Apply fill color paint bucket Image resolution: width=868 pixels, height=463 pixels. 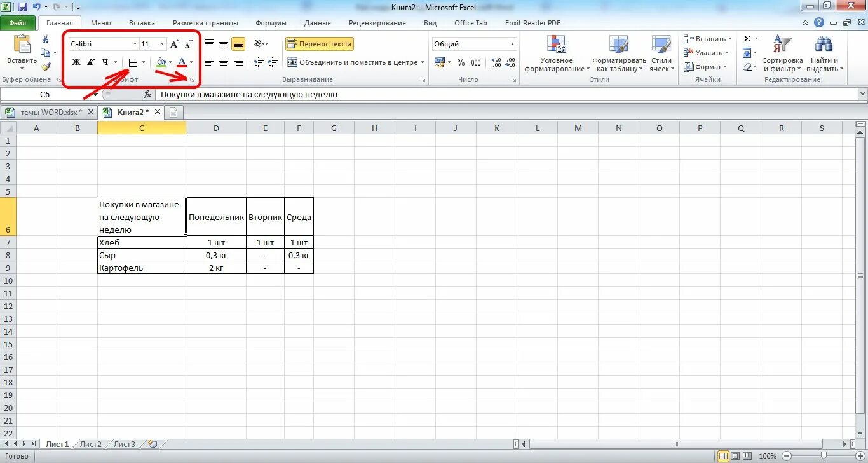161,62
